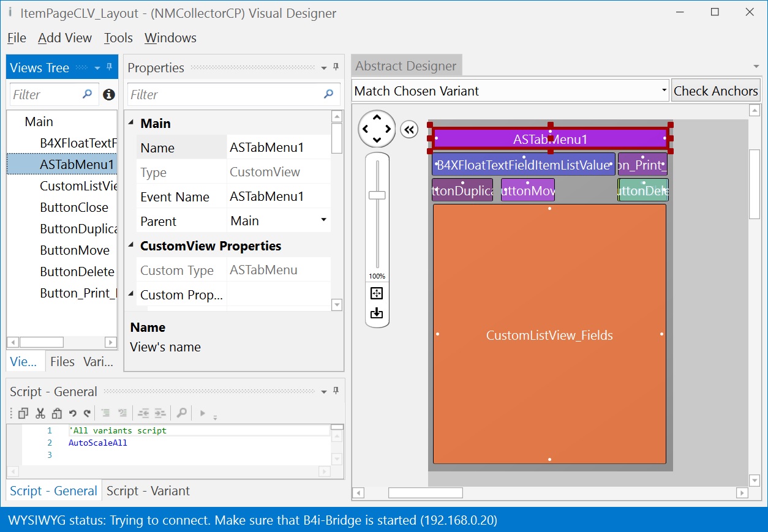The height and width of the screenshot is (532, 768).
Task: Open script search magnifier
Action: coord(181,413)
